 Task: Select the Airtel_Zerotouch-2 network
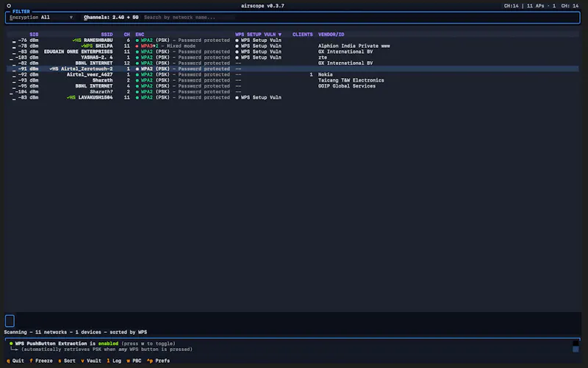click(x=87, y=69)
